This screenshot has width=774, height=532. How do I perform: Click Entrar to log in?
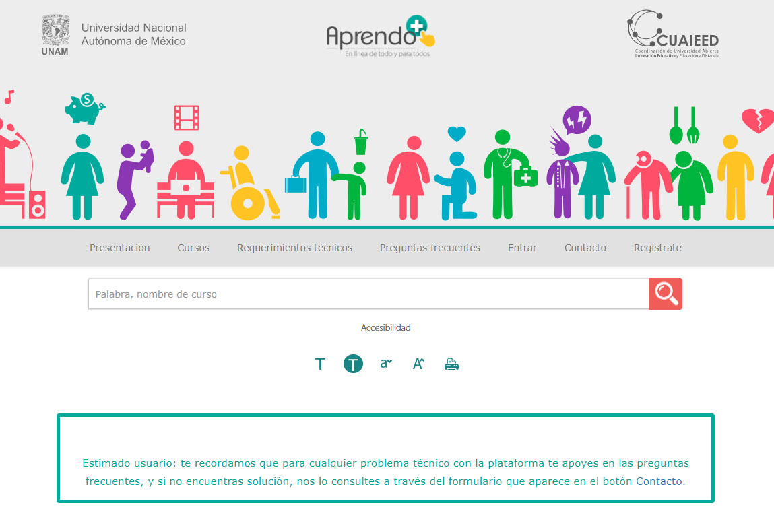tap(522, 248)
